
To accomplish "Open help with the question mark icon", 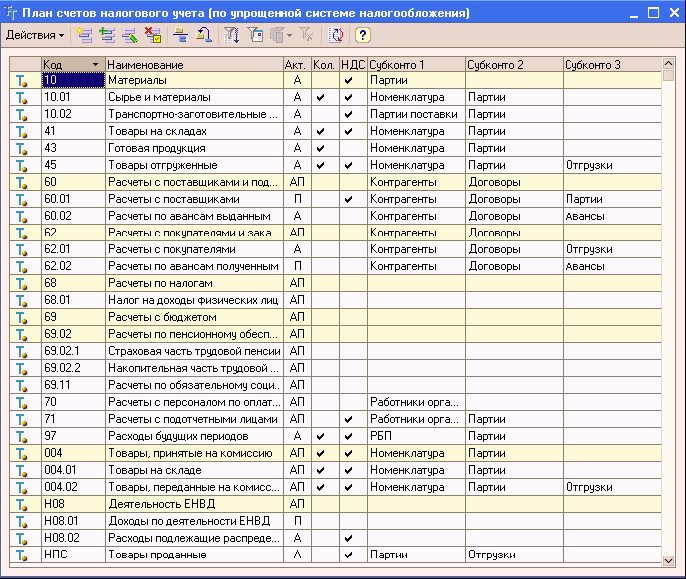I will (x=362, y=35).
